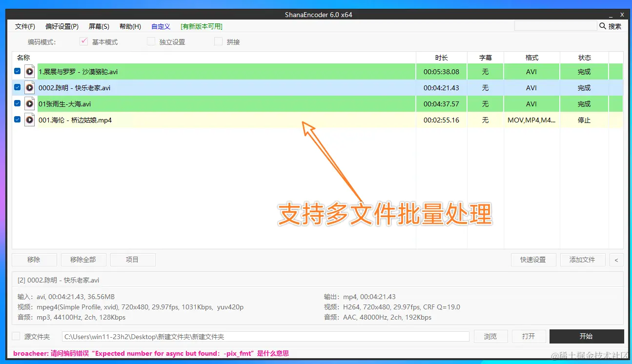Click the MOV,MP4,M4... format cell

531,120
